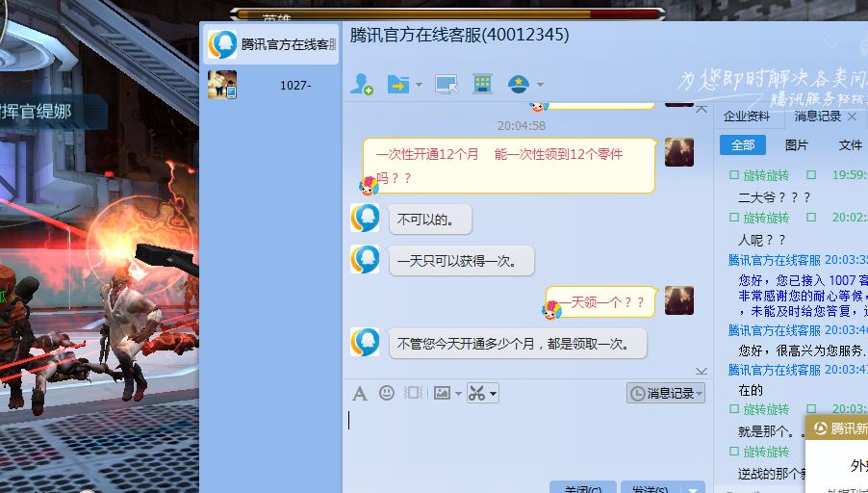Click the 关闭(C) button
Image resolution: width=868 pixels, height=493 pixels.
point(583,488)
